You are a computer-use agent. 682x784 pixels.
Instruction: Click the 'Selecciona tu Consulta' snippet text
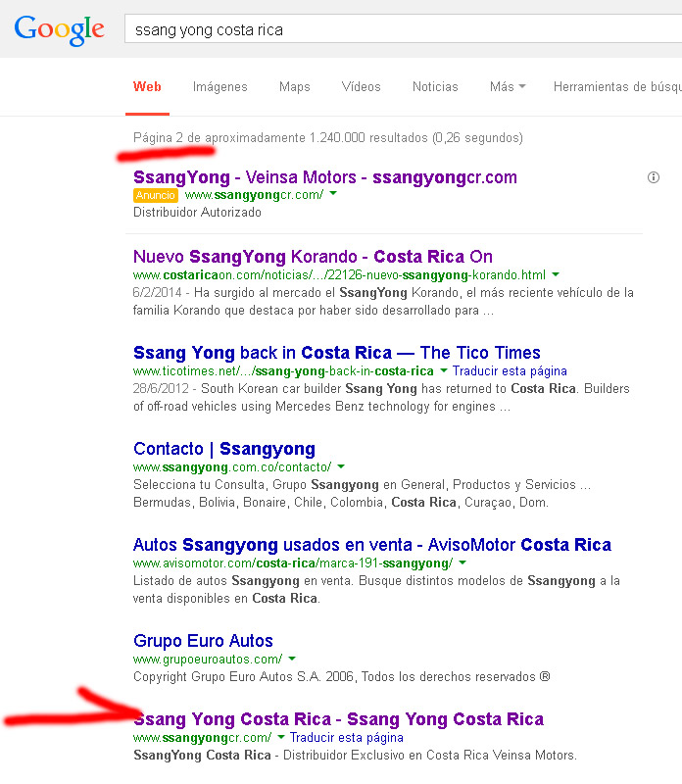[x=362, y=494]
